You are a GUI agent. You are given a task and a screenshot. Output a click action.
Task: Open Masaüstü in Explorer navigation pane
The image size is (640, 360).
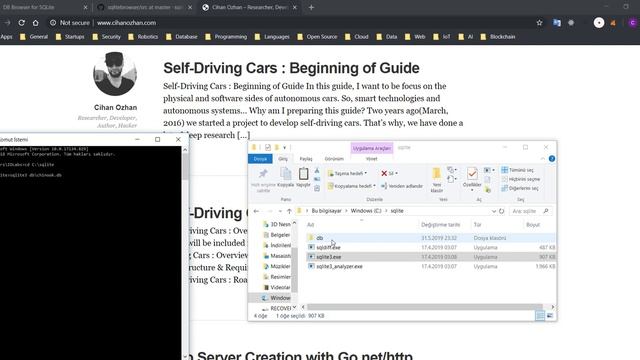(x=277, y=256)
